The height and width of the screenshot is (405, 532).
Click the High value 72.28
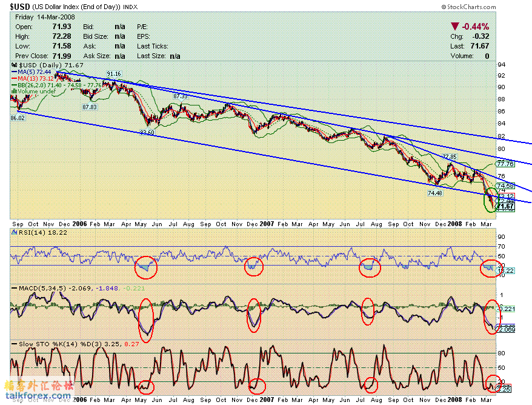point(62,36)
